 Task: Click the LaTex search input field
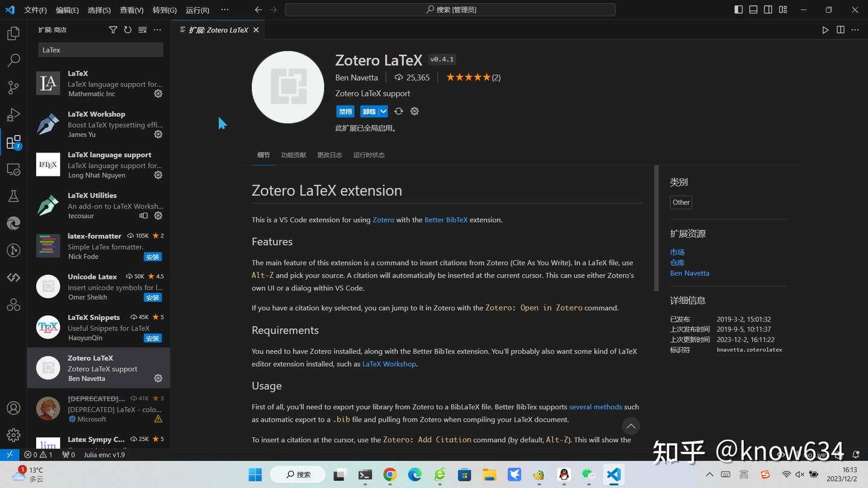coord(100,49)
